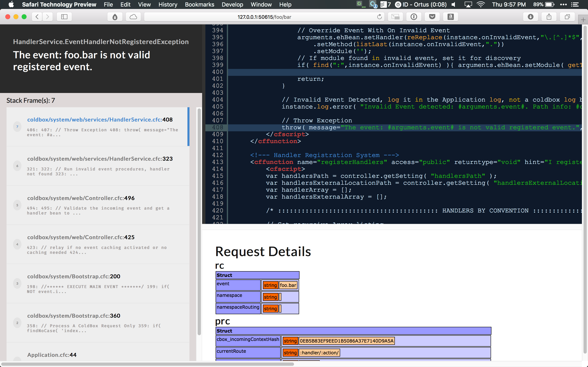Click the stack frames vertical scrollbar
Viewport: 588px width, 367px height.
199,218
